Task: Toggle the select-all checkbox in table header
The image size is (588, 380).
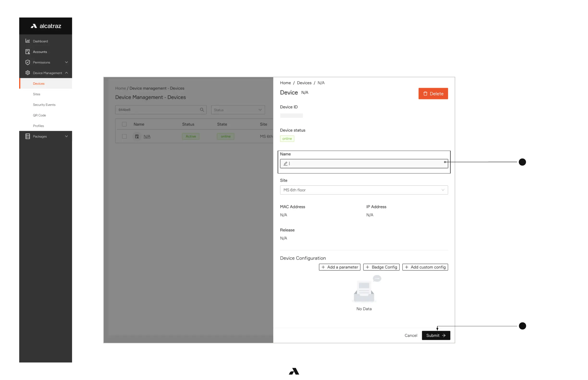Action: coord(124,124)
